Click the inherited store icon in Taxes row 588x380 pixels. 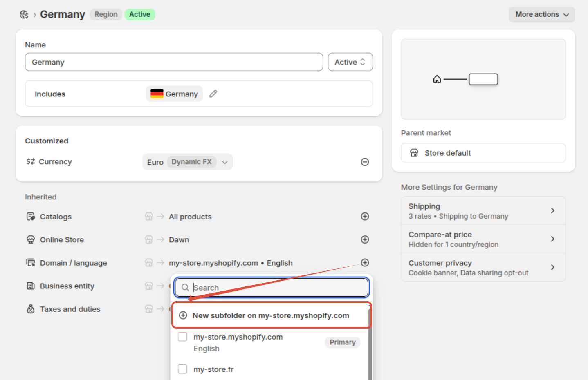tap(149, 309)
